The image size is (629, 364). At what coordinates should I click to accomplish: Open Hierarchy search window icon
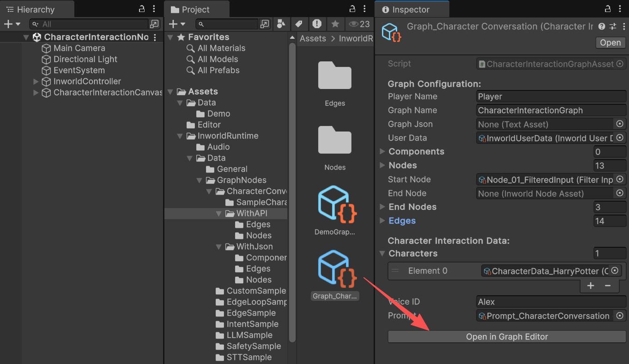(154, 24)
